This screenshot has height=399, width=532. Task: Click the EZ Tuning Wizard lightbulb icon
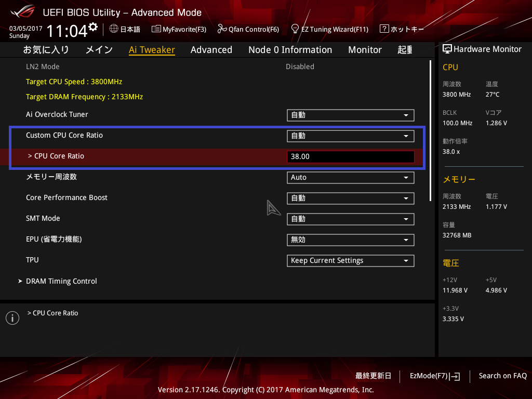(x=295, y=29)
